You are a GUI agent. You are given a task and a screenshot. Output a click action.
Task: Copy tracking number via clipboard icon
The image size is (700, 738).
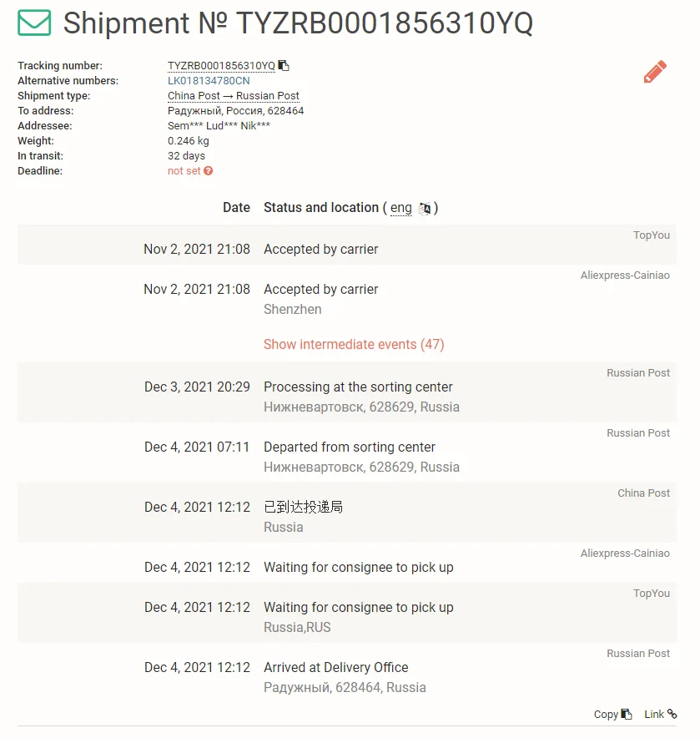(284, 66)
